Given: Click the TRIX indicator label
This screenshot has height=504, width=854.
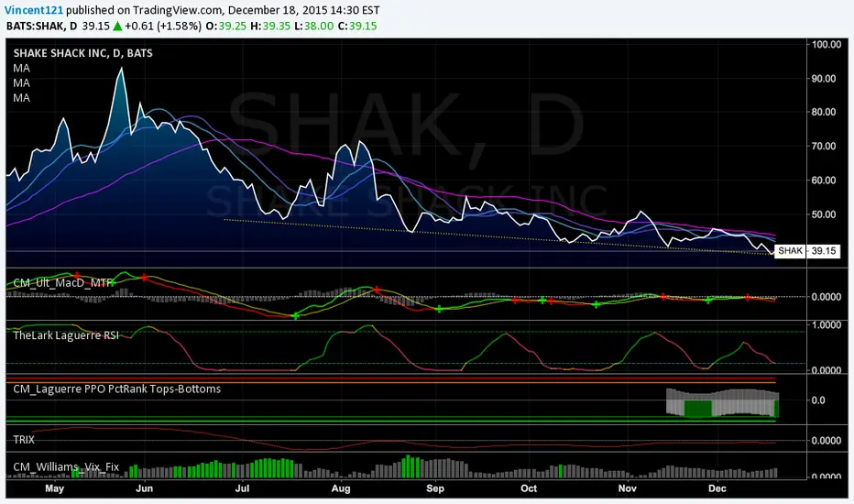Looking at the screenshot, I should 24,439.
